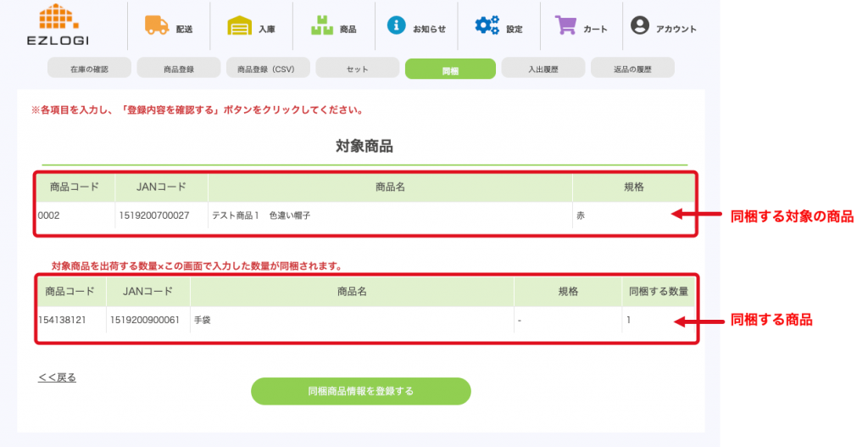The image size is (868, 447).
Task: Click the <<戻る back link
Action: click(x=57, y=377)
